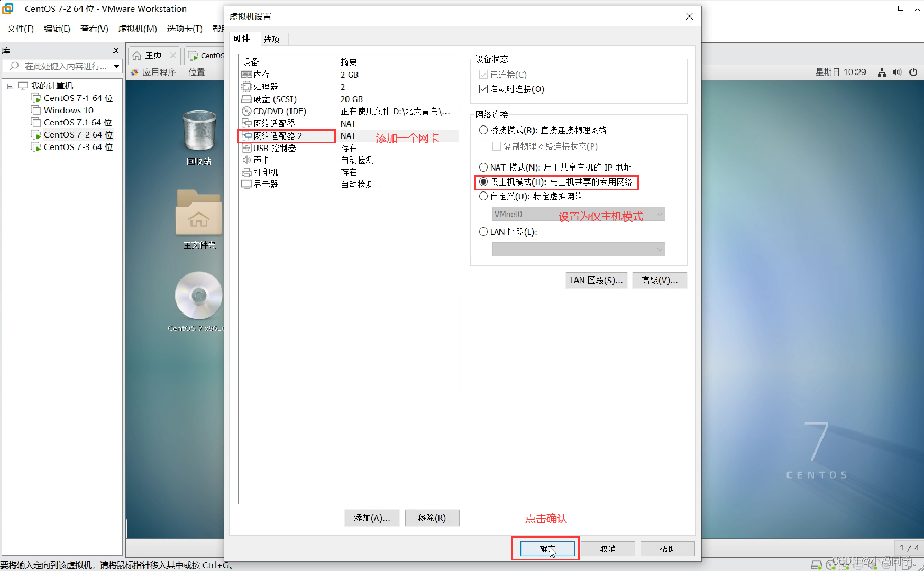
Task: Click the 高级(V)... button
Action: pos(660,280)
